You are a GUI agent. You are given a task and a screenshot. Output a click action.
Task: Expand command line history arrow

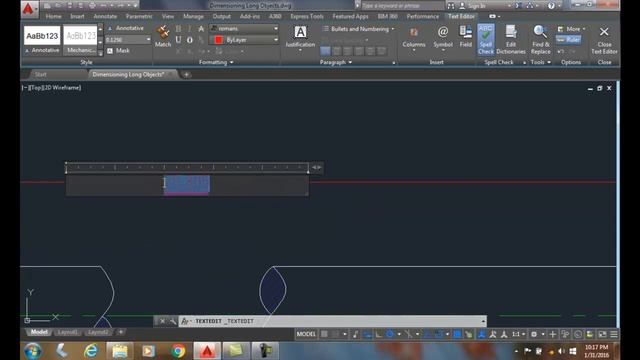[483, 321]
